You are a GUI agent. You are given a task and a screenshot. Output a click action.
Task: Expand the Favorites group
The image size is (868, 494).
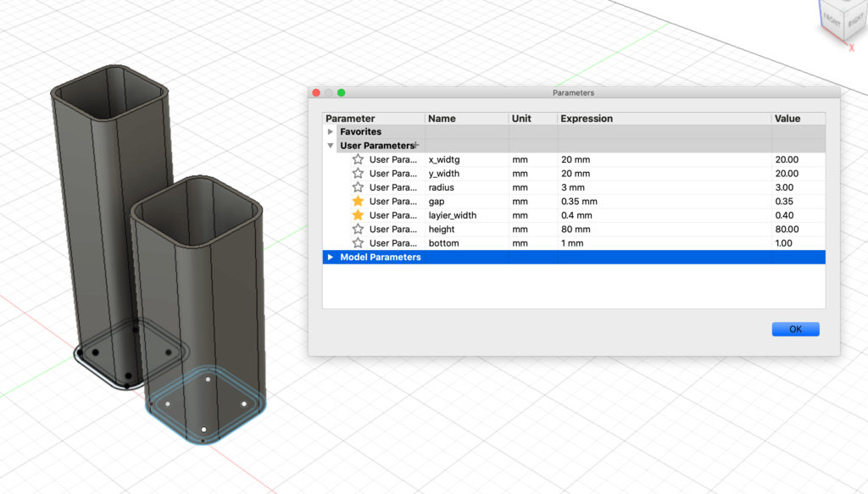click(331, 131)
